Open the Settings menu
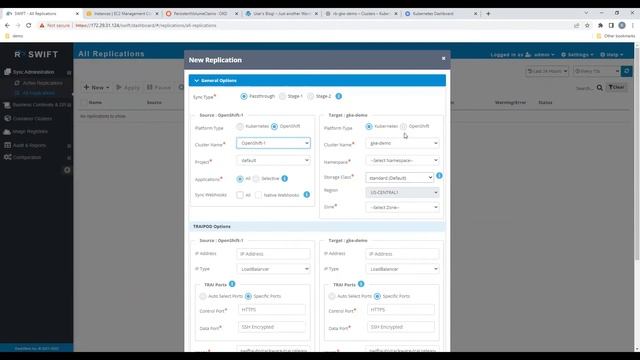 click(577, 55)
